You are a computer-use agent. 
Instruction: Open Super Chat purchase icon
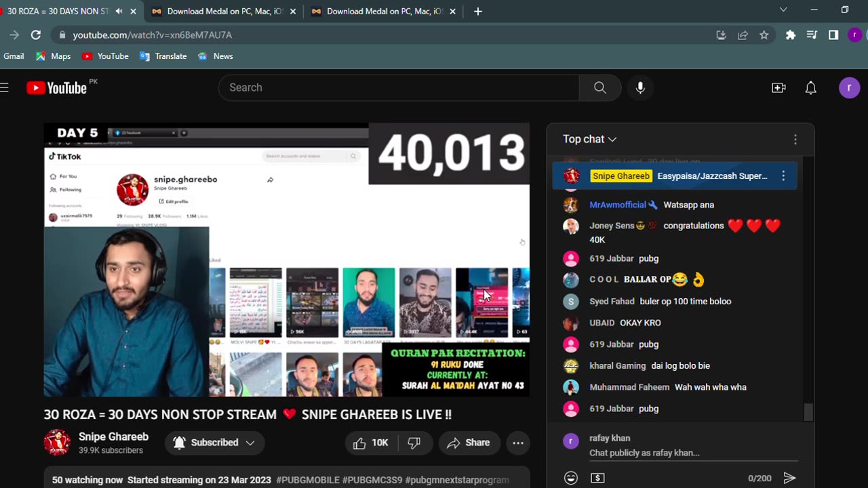(597, 478)
